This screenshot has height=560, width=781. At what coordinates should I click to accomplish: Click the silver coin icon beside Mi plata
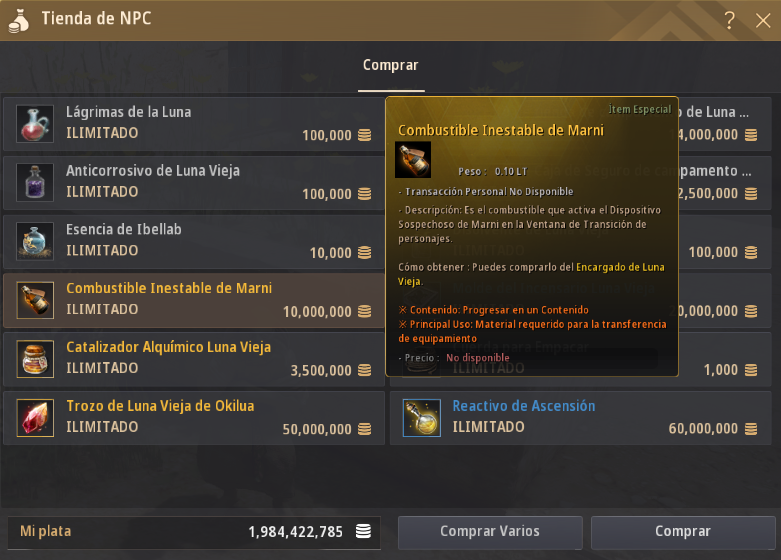point(363,531)
